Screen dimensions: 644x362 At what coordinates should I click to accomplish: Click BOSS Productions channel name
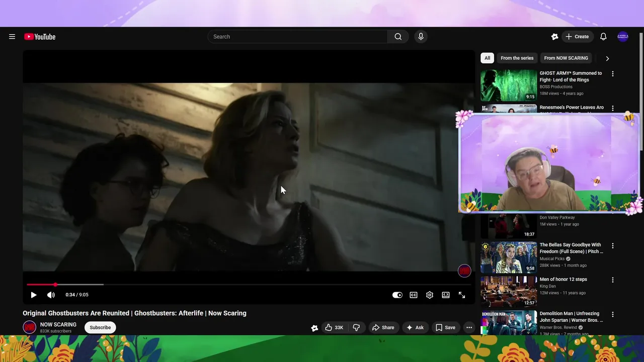coord(556,87)
